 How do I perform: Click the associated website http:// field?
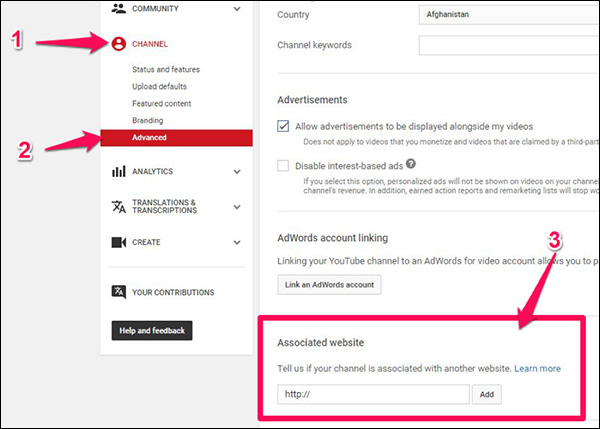coord(373,394)
